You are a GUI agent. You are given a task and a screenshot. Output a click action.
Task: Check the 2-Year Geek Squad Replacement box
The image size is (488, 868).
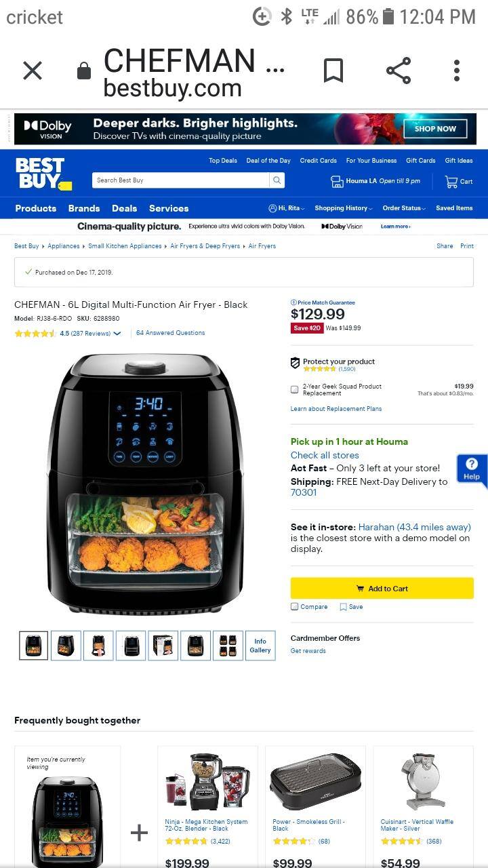click(x=294, y=389)
